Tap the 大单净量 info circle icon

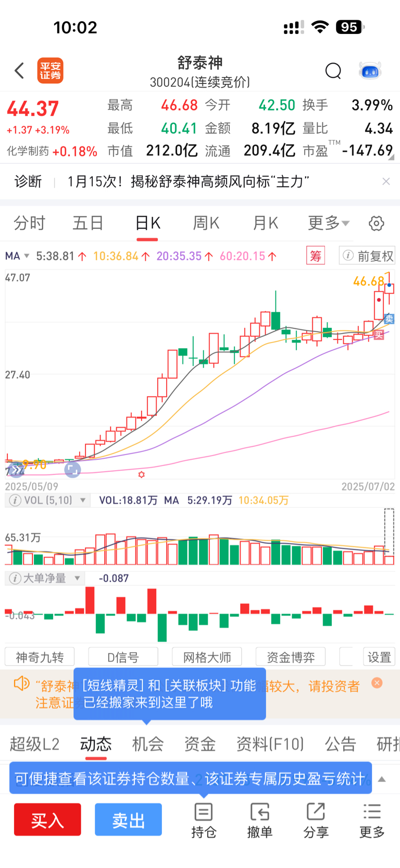pyautogui.click(x=15, y=578)
